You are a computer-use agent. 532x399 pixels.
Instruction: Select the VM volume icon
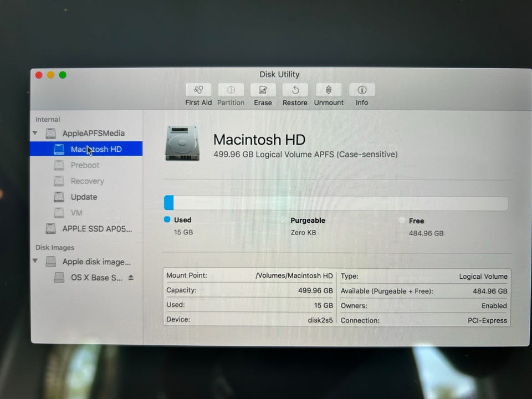[59, 213]
